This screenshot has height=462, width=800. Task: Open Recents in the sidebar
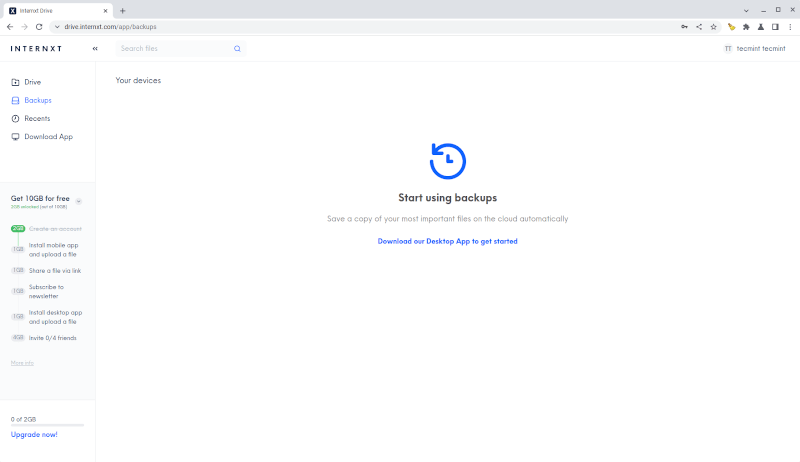tap(37, 119)
